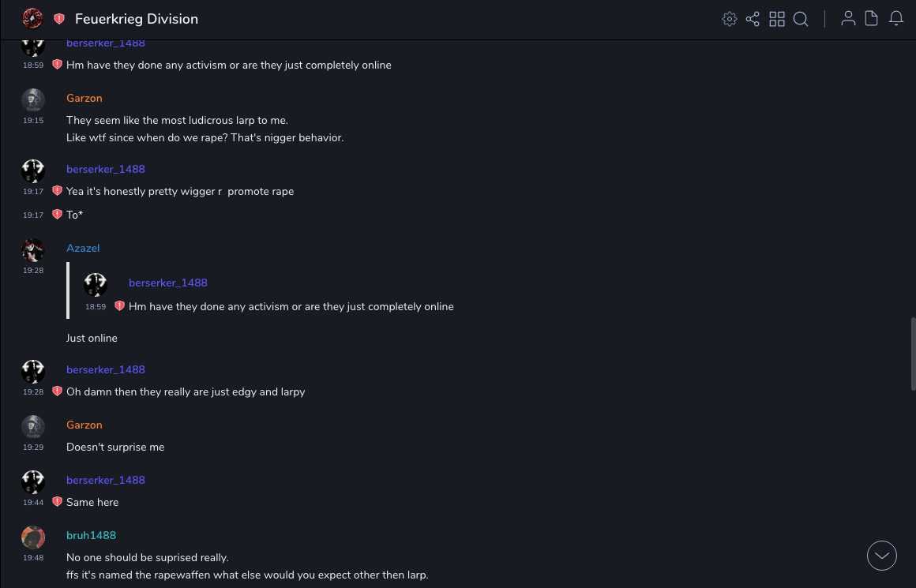The height and width of the screenshot is (588, 916).
Task: Open the four-square grid icon in header
Action: 777,19
